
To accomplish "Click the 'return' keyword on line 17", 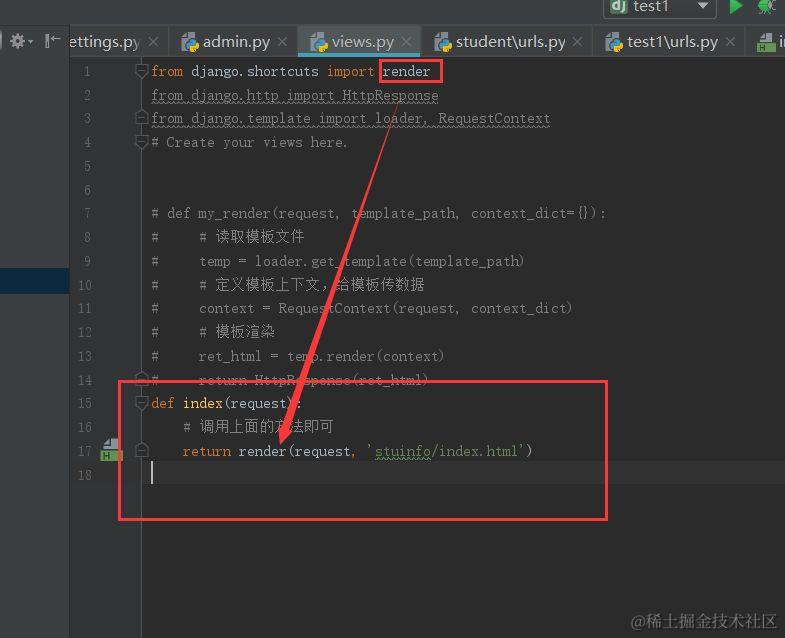I will point(207,451).
